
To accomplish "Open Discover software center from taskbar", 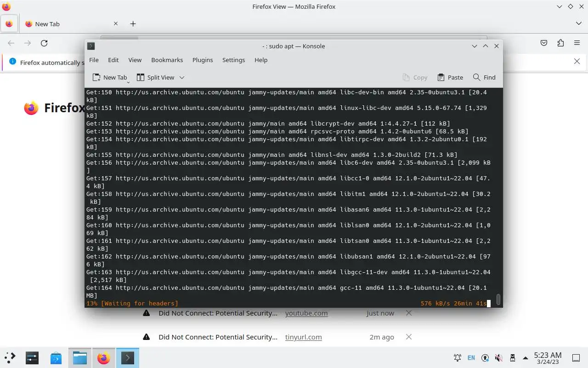I will pos(56,357).
